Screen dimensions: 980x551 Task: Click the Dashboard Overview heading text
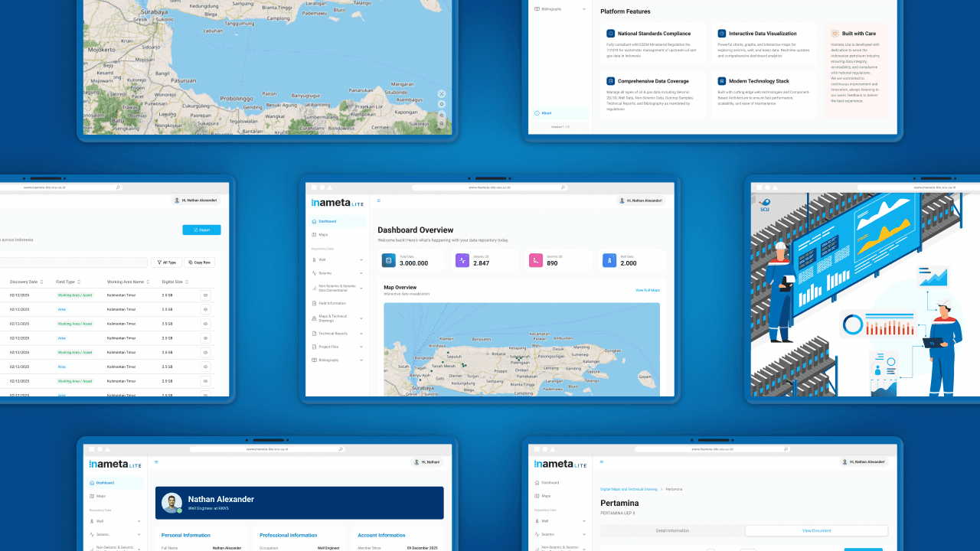[x=416, y=230]
